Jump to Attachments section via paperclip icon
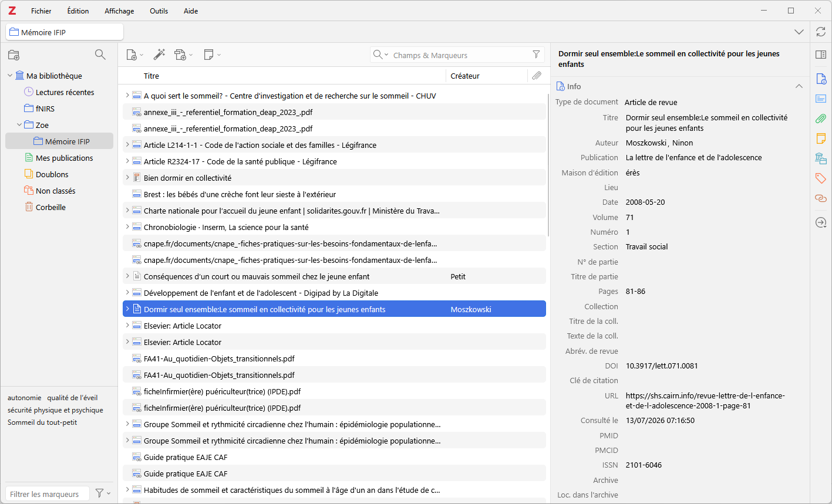Screen dimensions: 832x504 821,119
